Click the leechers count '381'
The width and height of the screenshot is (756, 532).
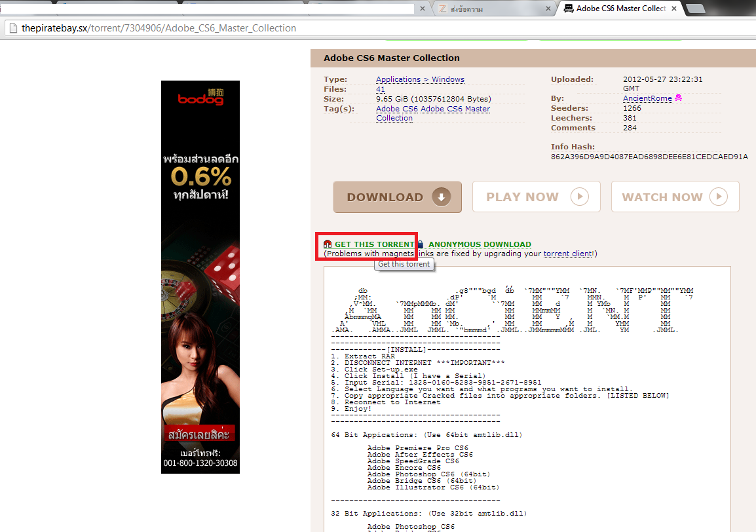tap(630, 118)
